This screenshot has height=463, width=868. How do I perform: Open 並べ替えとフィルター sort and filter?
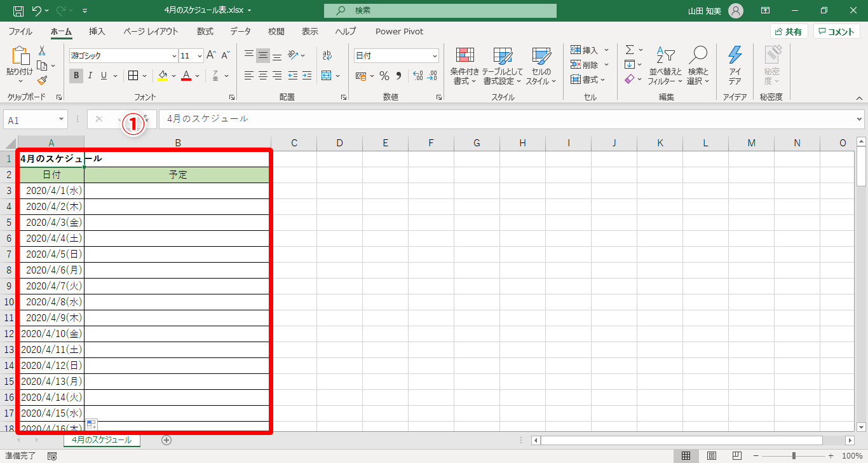click(x=665, y=66)
